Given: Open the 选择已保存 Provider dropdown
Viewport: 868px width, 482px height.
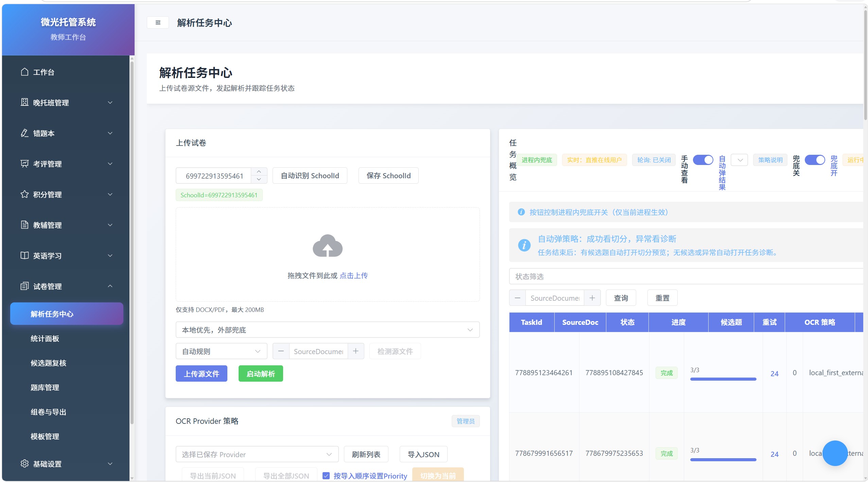Looking at the screenshot, I should point(257,454).
